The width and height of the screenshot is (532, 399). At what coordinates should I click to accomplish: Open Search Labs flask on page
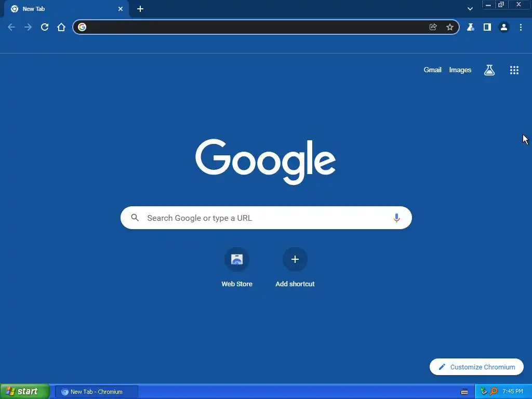[x=489, y=70]
